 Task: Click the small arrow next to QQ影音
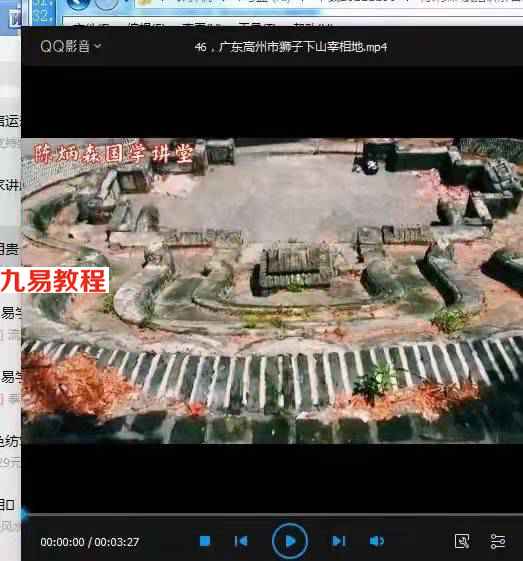pyautogui.click(x=98, y=46)
